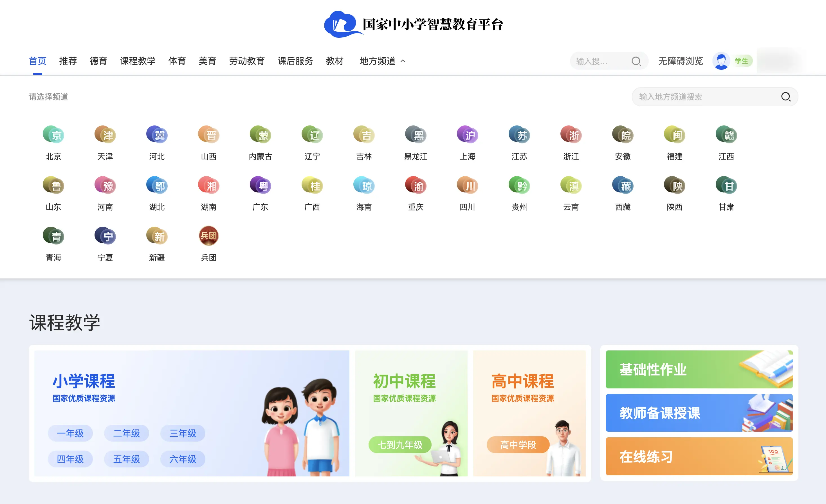This screenshot has width=826, height=504.
Task: Open the 山东 channel icon
Action: point(53,185)
